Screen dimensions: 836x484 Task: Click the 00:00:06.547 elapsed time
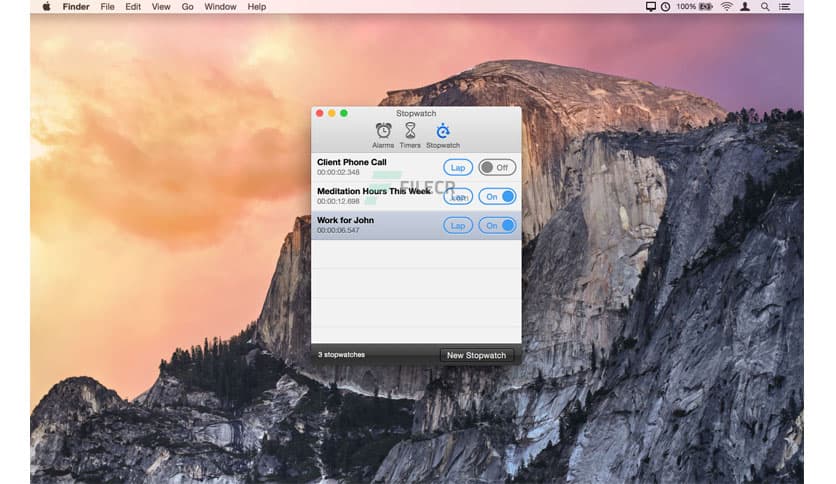click(338, 230)
